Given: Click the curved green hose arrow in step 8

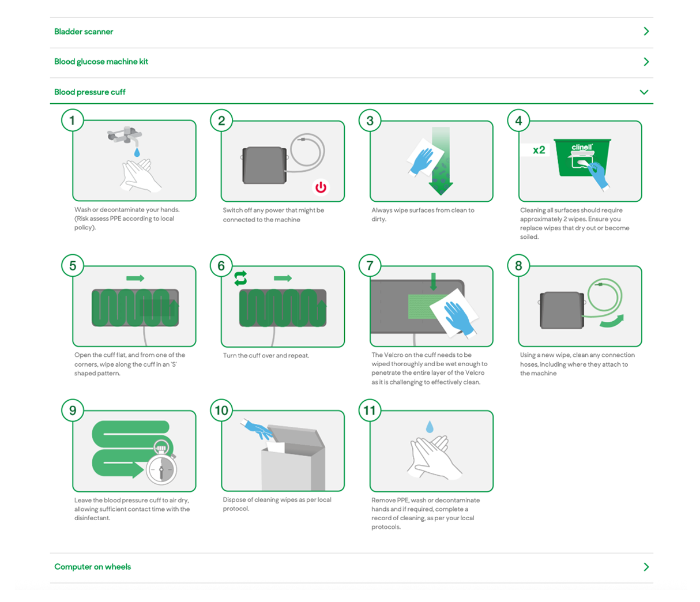Looking at the screenshot, I should 611,322.
